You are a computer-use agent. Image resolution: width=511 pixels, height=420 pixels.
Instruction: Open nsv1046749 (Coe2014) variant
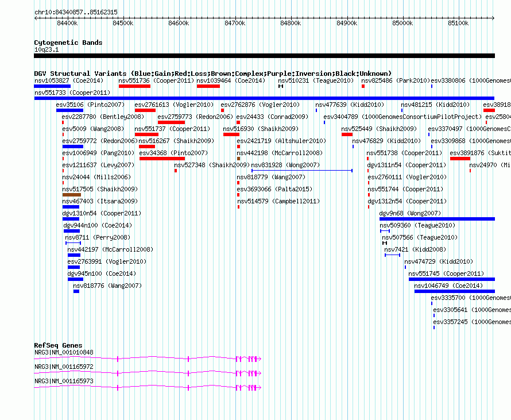point(449,286)
